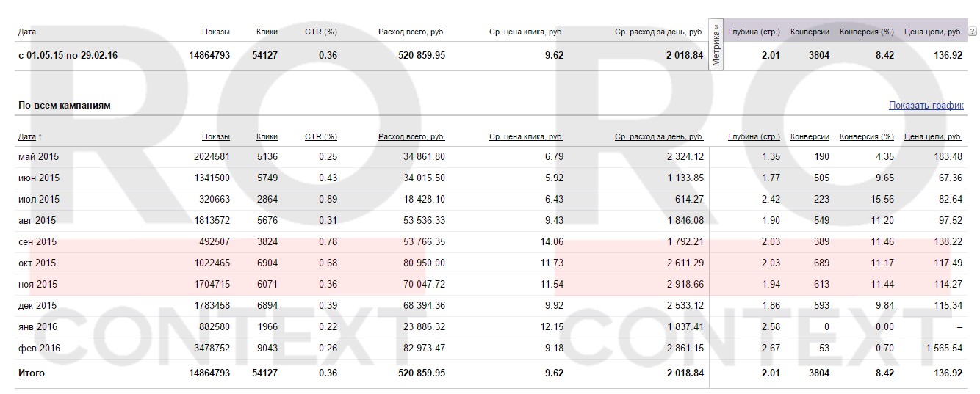Sort by Конверсии column header in table
The height and width of the screenshot is (394, 980).
[x=810, y=136]
